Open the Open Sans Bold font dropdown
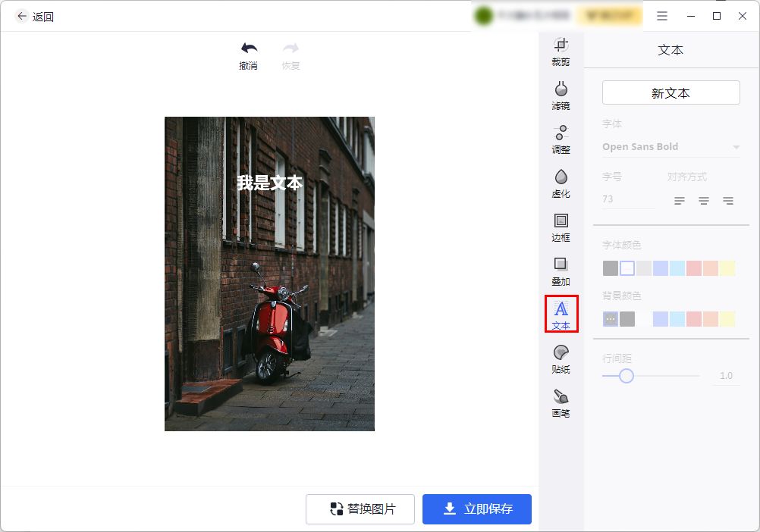The image size is (760, 532). pyautogui.click(x=670, y=146)
